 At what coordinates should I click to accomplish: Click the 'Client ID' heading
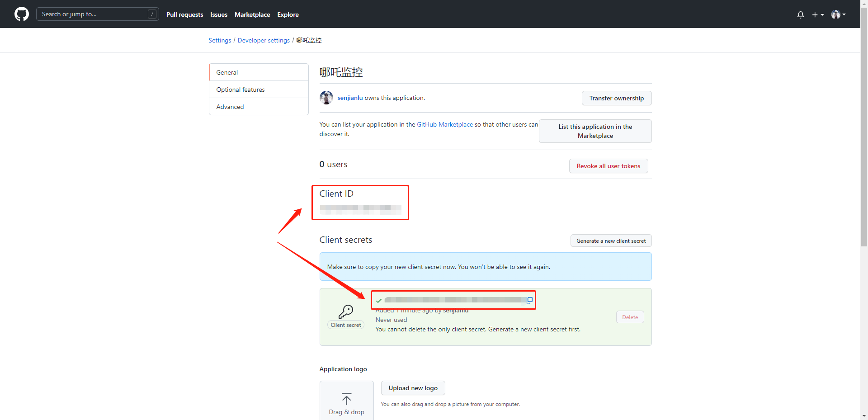coord(336,193)
